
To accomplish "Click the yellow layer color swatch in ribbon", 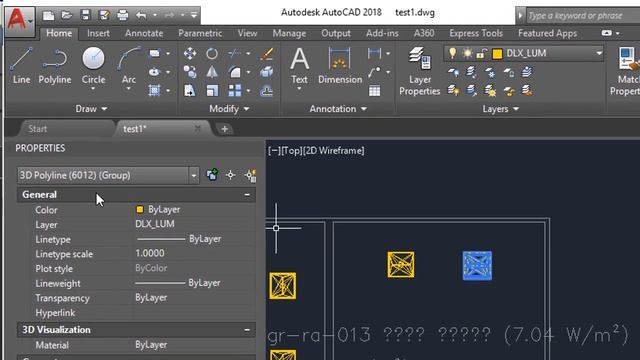I will point(497,54).
